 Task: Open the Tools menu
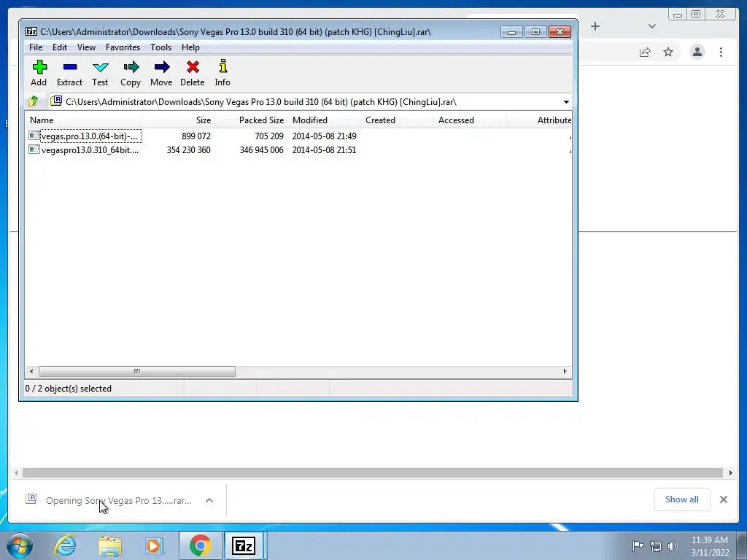click(160, 47)
